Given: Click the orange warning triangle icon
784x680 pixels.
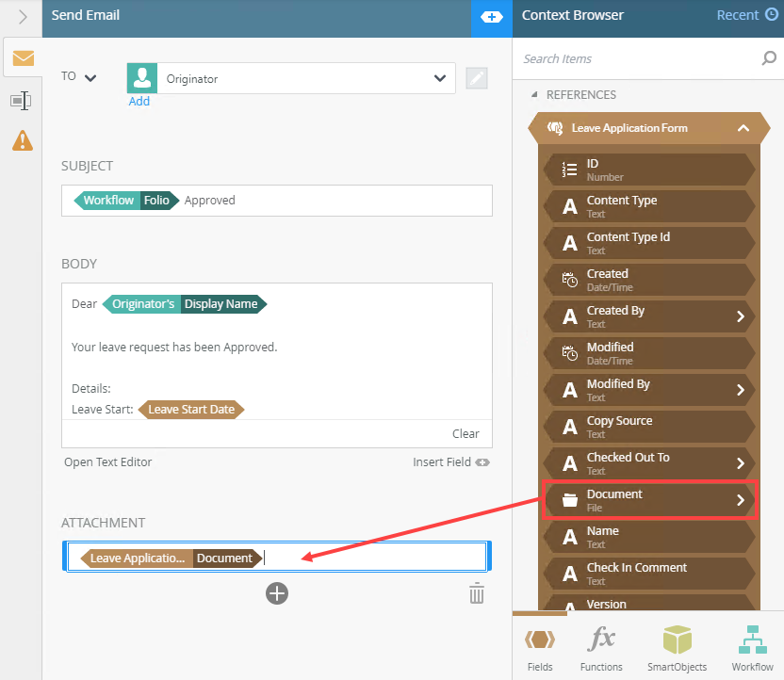Looking at the screenshot, I should pyautogui.click(x=22, y=140).
